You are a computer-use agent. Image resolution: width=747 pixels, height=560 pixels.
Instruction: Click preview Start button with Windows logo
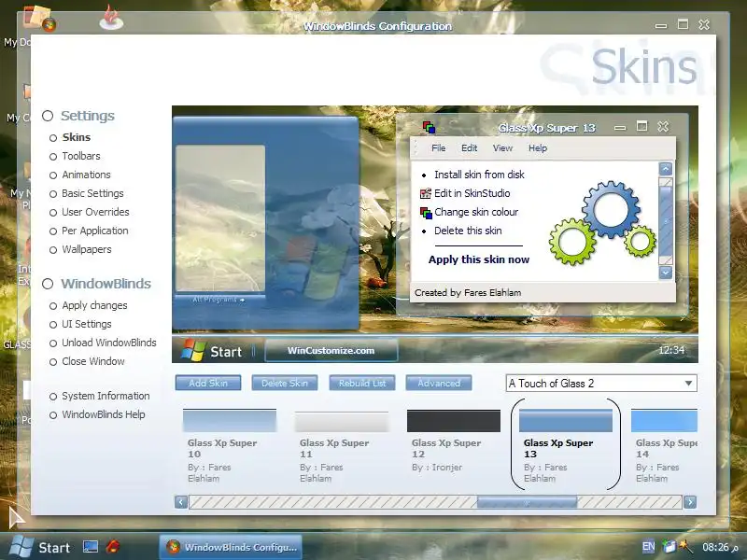point(212,351)
